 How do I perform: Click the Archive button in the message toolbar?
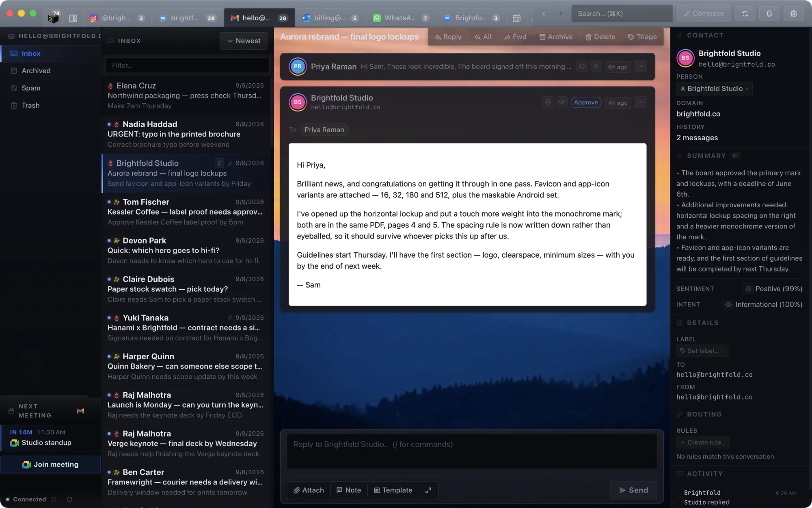click(556, 37)
